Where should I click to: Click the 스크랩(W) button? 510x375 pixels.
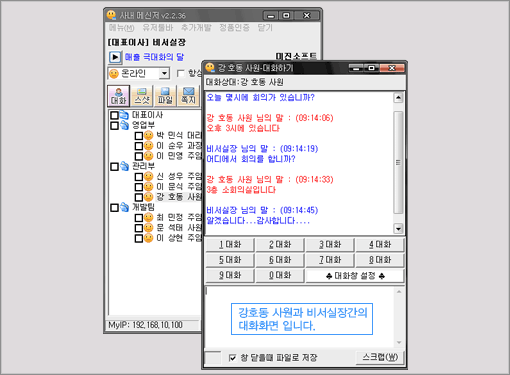click(380, 357)
